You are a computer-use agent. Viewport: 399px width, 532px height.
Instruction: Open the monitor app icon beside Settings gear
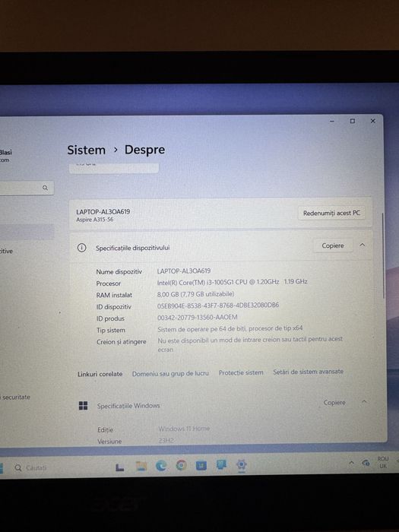tap(221, 465)
